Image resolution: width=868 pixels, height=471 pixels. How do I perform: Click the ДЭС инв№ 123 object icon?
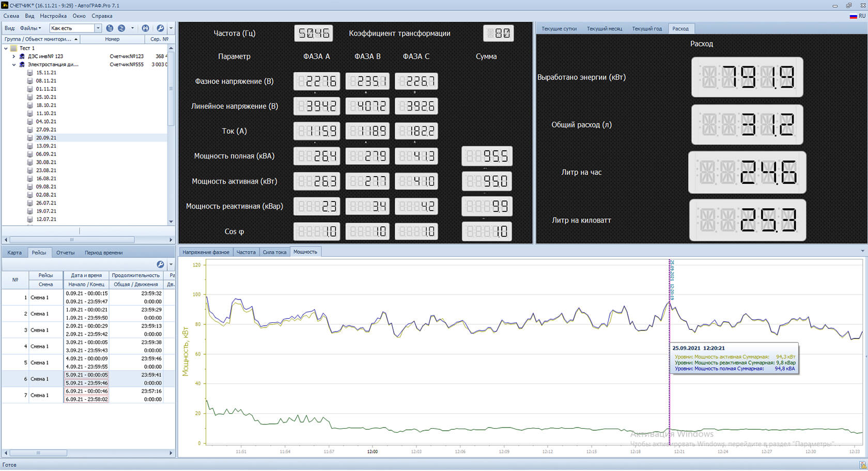[x=22, y=56]
